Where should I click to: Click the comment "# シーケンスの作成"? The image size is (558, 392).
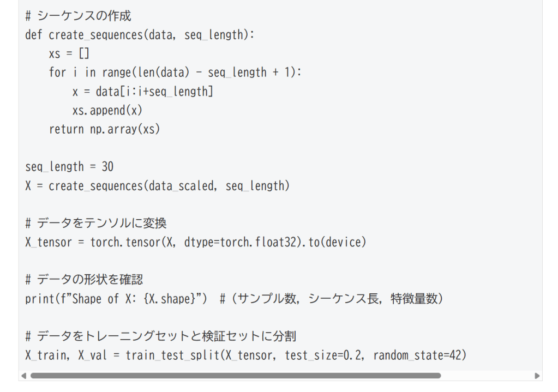78,16
